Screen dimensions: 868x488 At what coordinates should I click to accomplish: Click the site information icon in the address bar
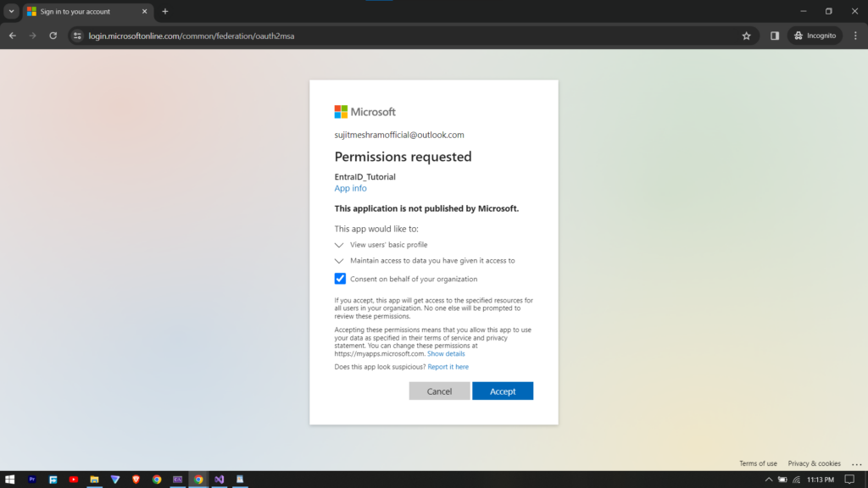point(77,36)
